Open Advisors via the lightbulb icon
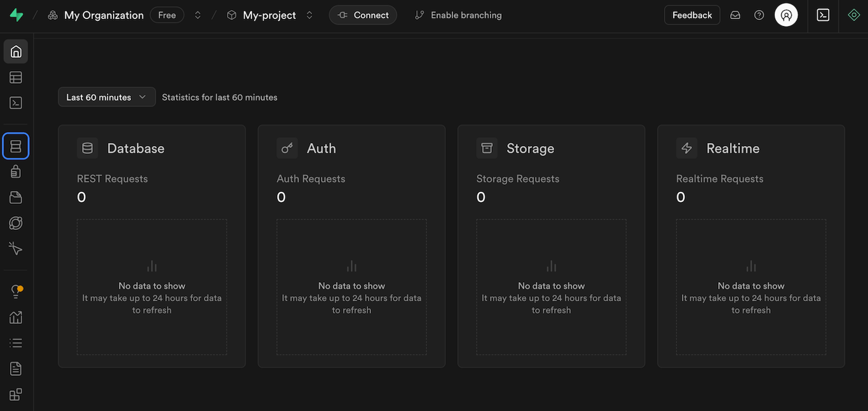 (15, 291)
